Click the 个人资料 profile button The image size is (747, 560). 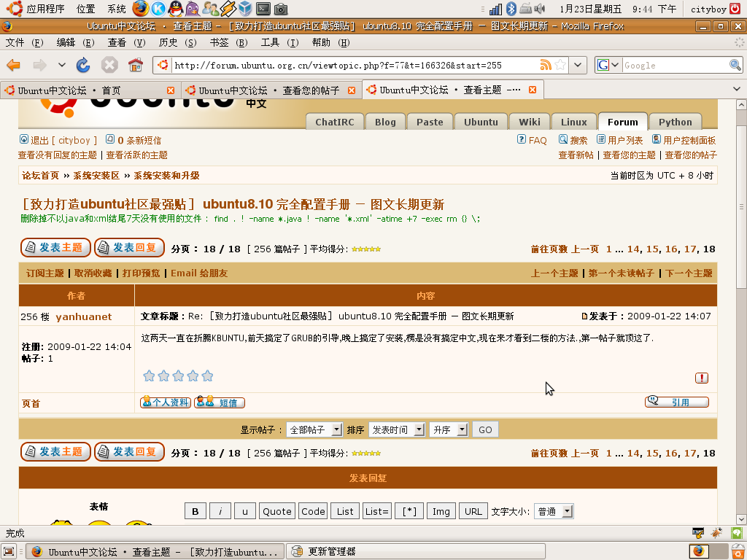coord(166,402)
